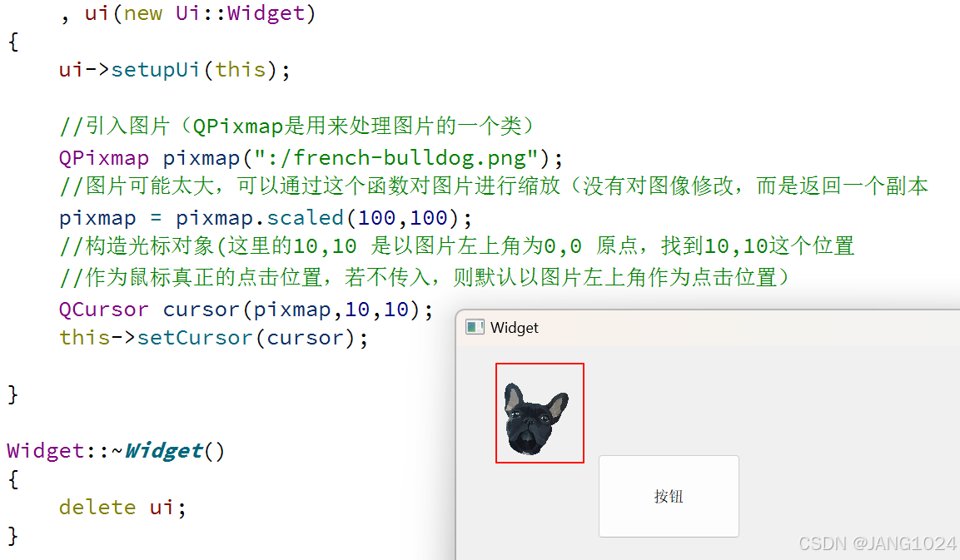960x560 pixels.
Task: Click the CSDN @JANG1024 watermark
Action: [878, 543]
